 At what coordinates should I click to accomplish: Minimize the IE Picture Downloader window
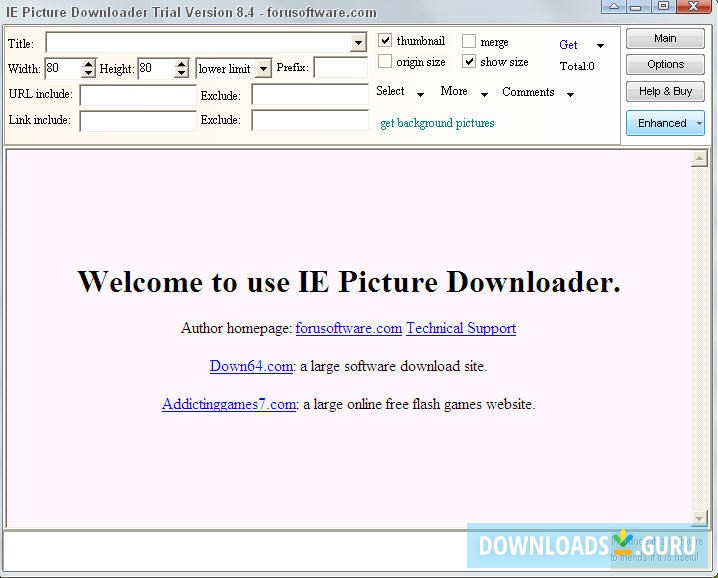637,6
